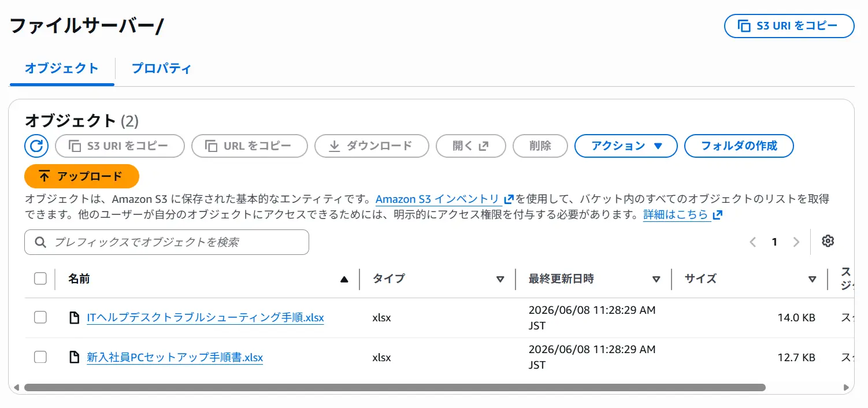Click the 削除 button
Screen dimensions: 868x408
[540, 146]
